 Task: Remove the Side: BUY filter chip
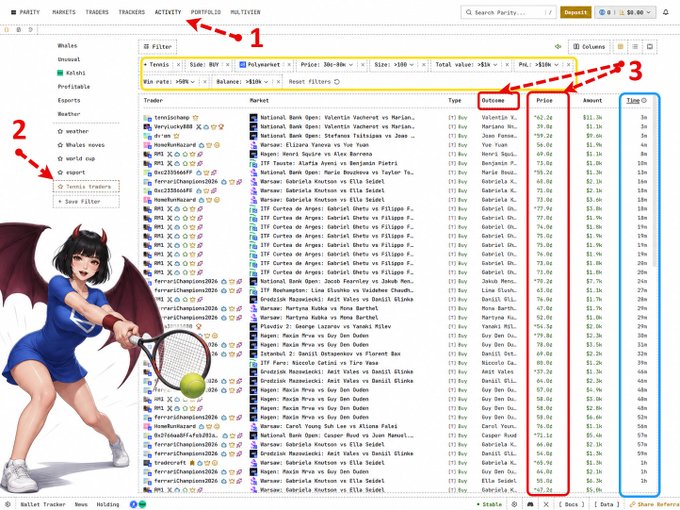coord(228,64)
